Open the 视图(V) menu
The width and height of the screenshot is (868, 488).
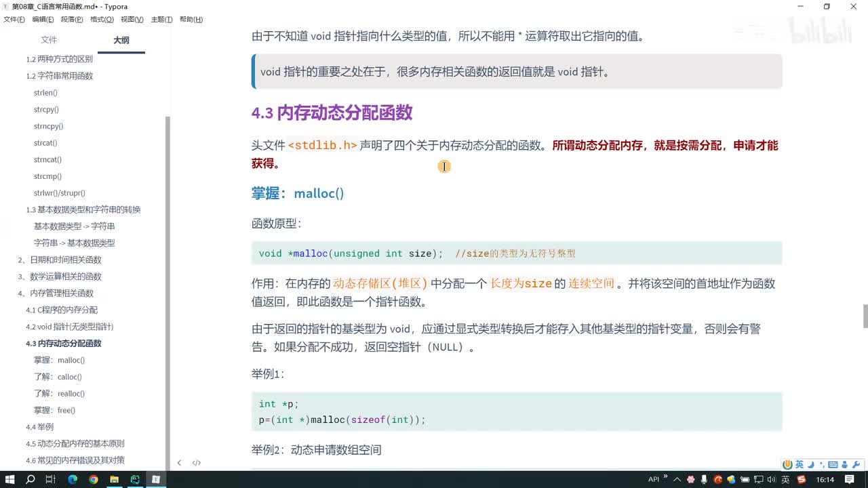132,19
